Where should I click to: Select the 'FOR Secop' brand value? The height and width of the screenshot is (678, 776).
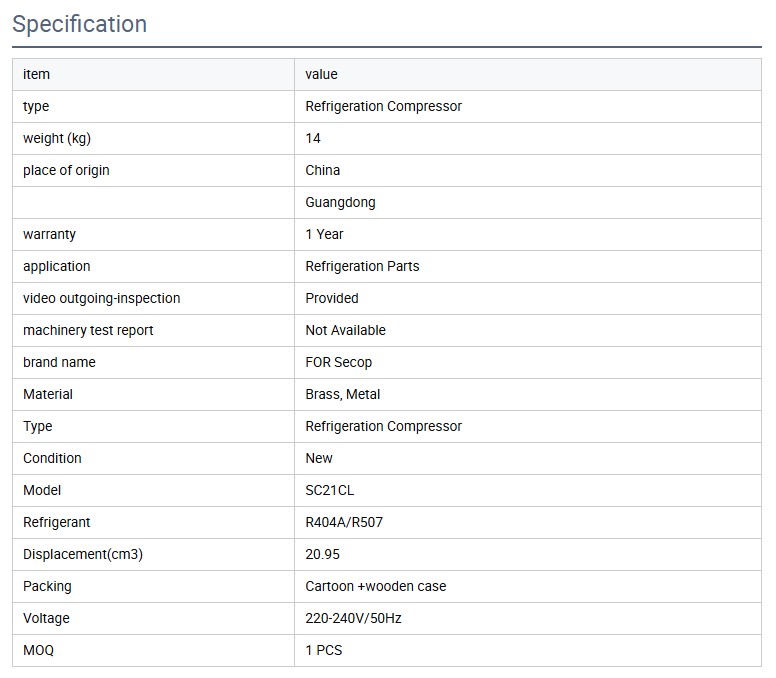[338, 362]
